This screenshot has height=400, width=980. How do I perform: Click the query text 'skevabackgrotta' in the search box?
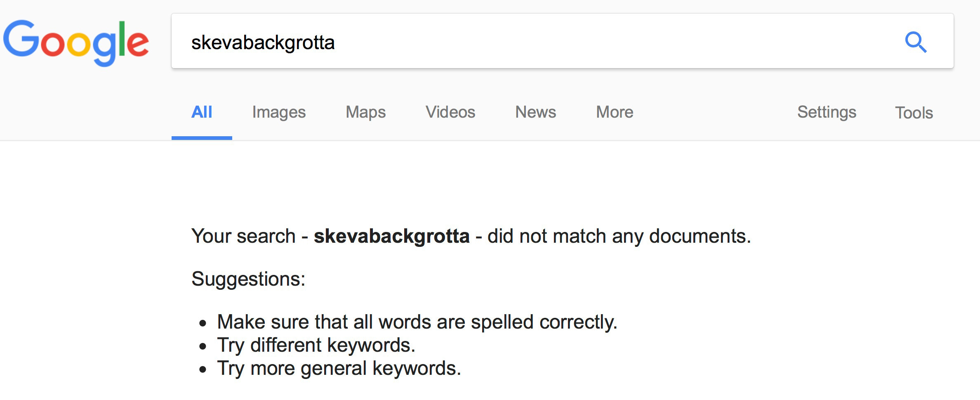pos(263,43)
